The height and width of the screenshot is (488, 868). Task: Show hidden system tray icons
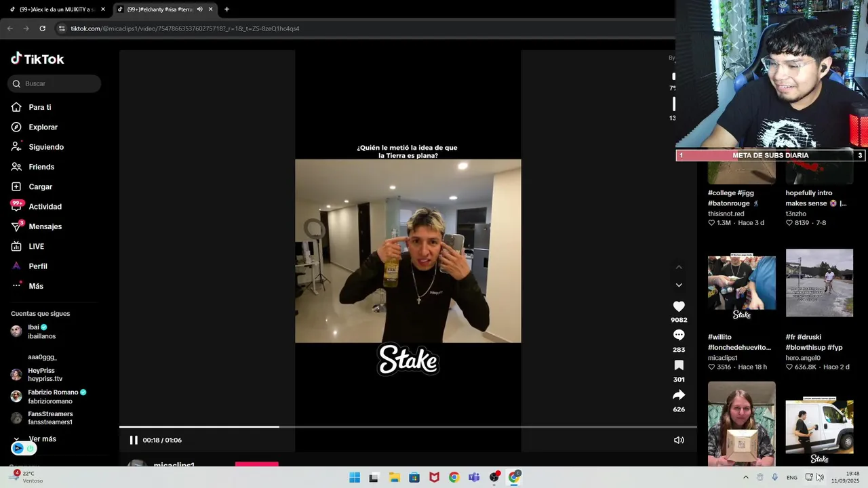(745, 477)
